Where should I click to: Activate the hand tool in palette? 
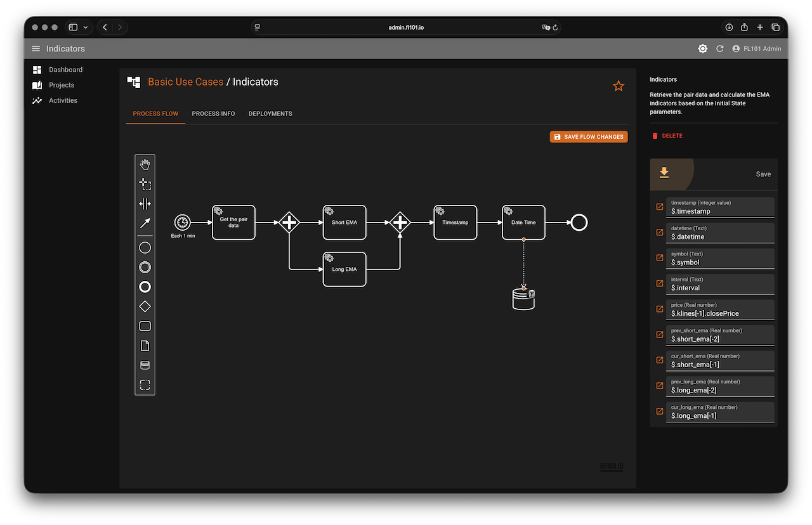coord(145,165)
